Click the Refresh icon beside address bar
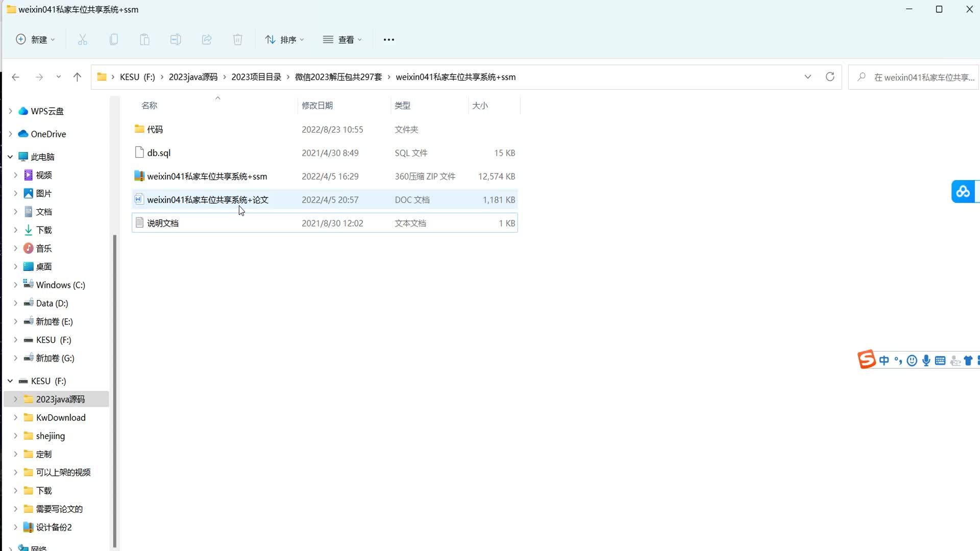Viewport: 980px width, 551px height. click(830, 77)
